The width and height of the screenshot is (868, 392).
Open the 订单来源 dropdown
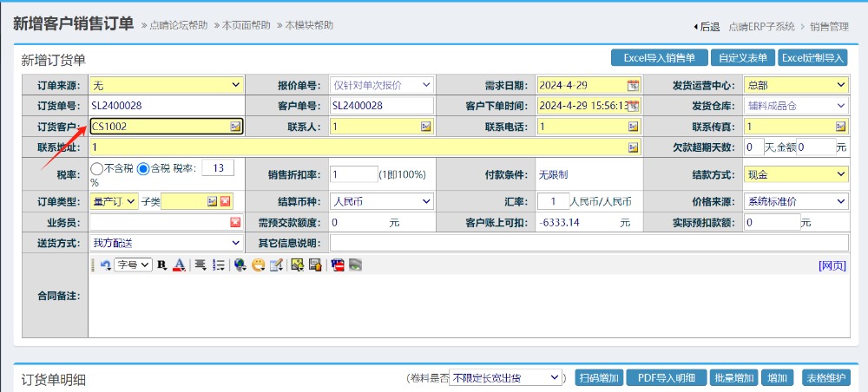pyautogui.click(x=167, y=85)
